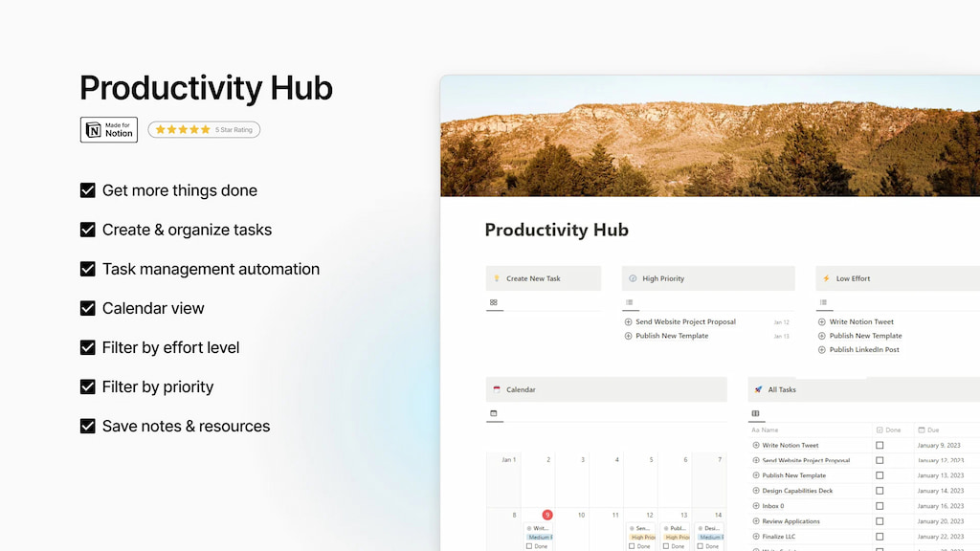Screen dimensions: 980x551
Task: Mark Finalize LLC task as Done
Action: click(x=880, y=537)
